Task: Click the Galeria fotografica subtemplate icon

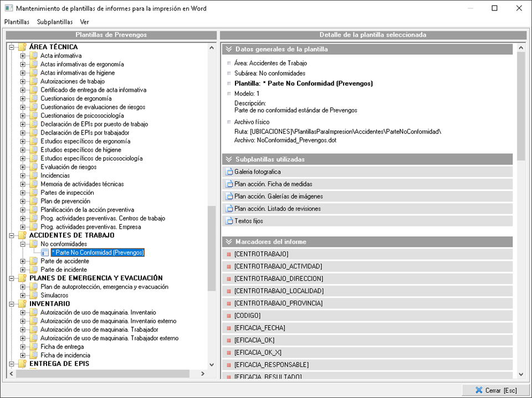Action: (229, 172)
